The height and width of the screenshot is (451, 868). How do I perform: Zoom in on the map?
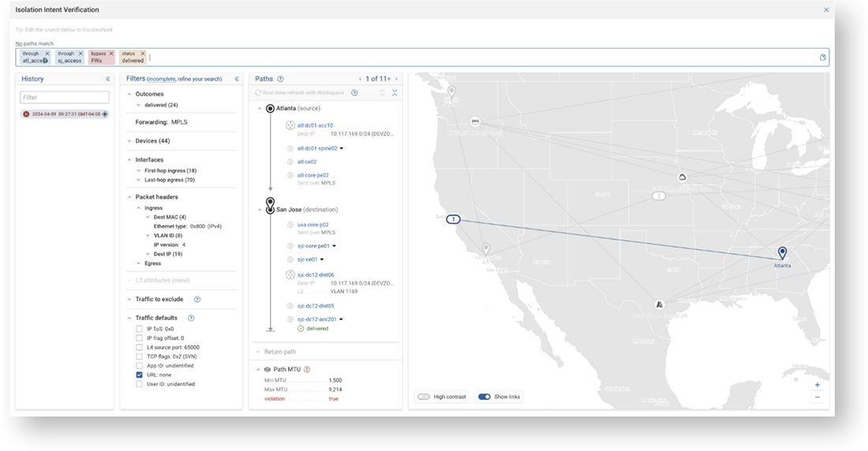[x=817, y=385]
